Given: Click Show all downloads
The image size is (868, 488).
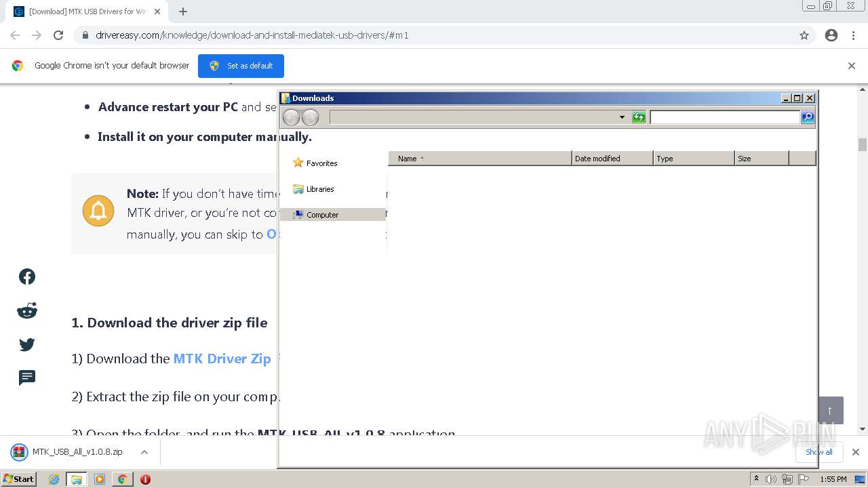Looking at the screenshot, I should pos(818,452).
